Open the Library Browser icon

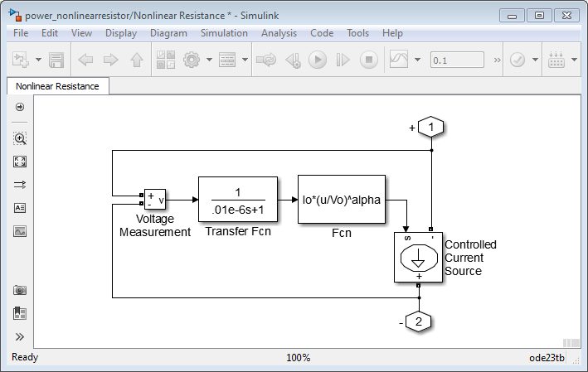[x=166, y=60]
